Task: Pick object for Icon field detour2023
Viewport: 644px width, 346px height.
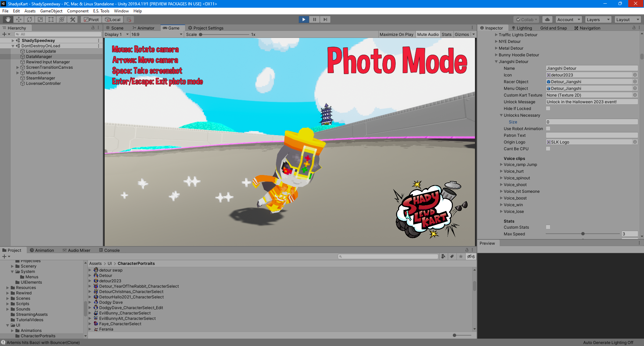Action: point(635,75)
